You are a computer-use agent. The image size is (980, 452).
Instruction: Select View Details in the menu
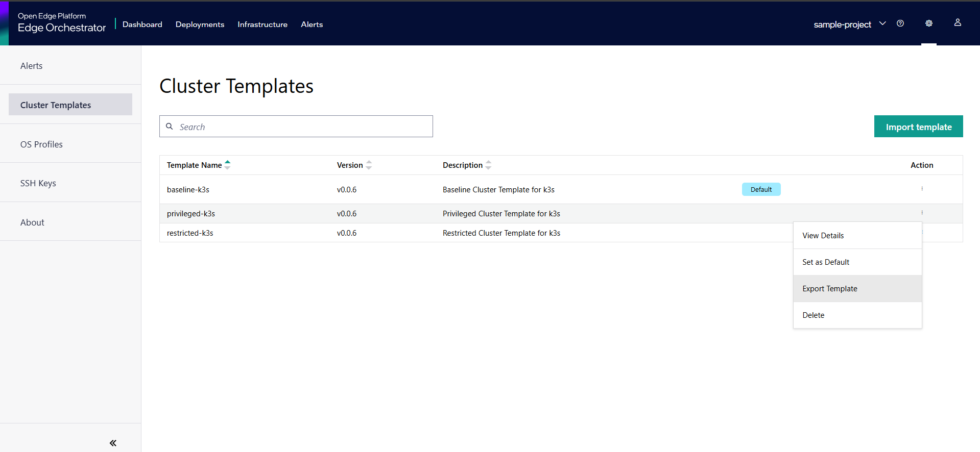(x=823, y=236)
